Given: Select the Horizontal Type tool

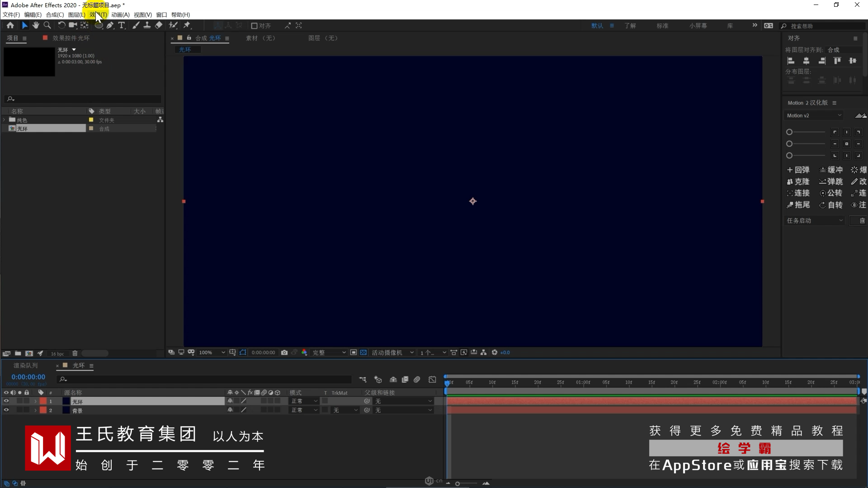Looking at the screenshot, I should [122, 25].
